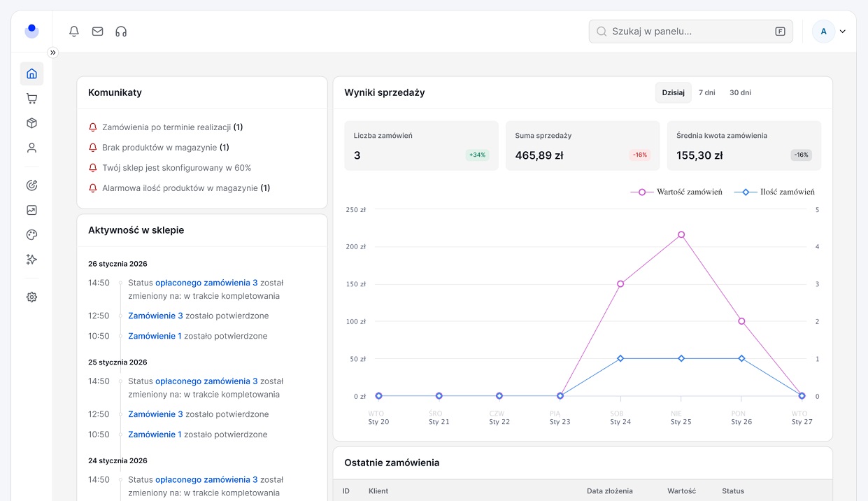Click the '+34%' badge in Liczba zamówień card
The width and height of the screenshot is (868, 501).
pos(478,155)
